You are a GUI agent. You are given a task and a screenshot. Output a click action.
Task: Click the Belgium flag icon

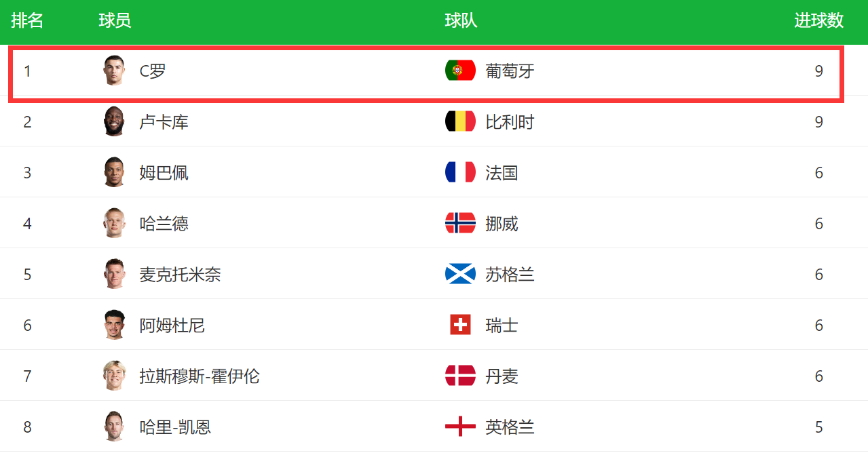[x=460, y=121]
